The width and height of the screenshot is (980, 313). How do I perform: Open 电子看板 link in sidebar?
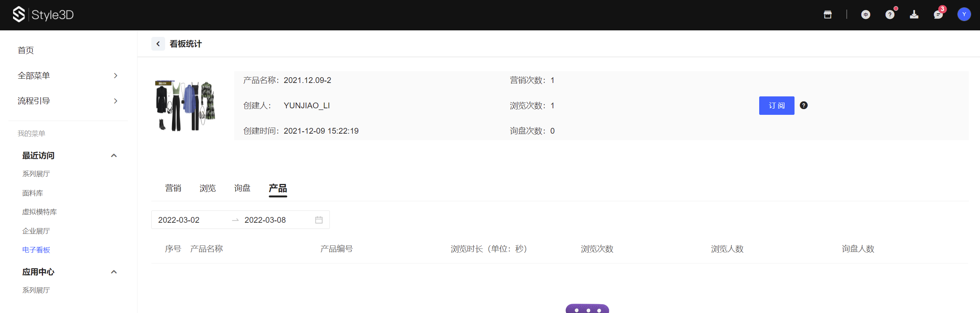[36, 250]
